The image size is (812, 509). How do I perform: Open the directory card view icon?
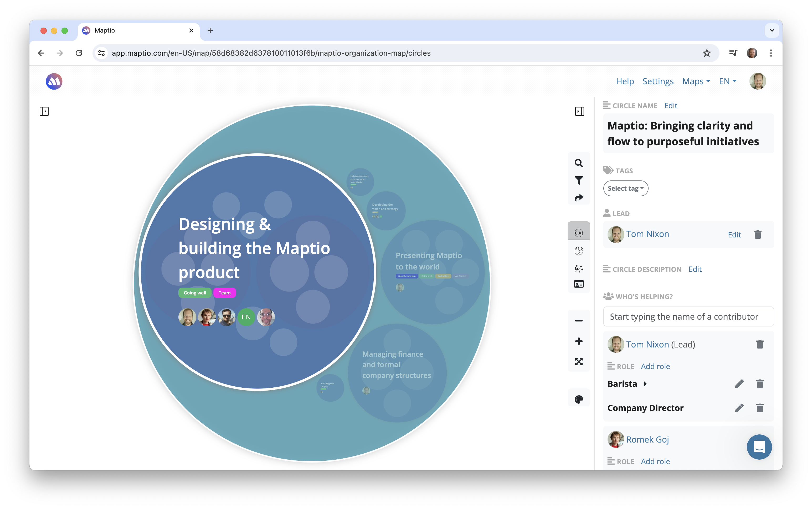579,284
